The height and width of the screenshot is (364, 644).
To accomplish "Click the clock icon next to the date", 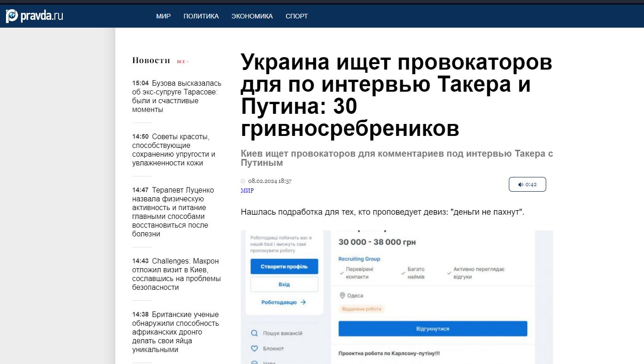I will click(243, 181).
